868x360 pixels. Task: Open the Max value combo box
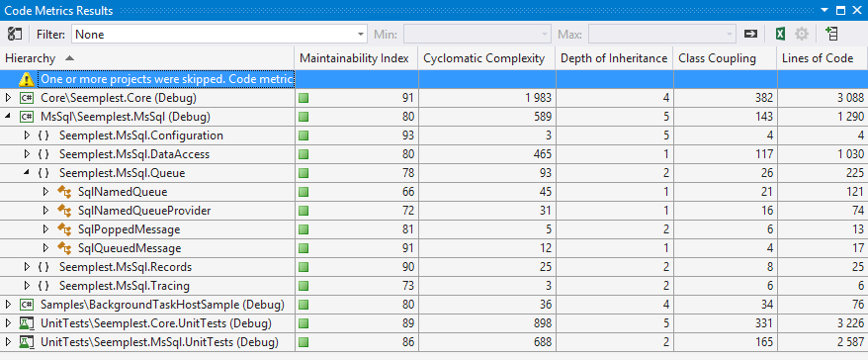662,34
